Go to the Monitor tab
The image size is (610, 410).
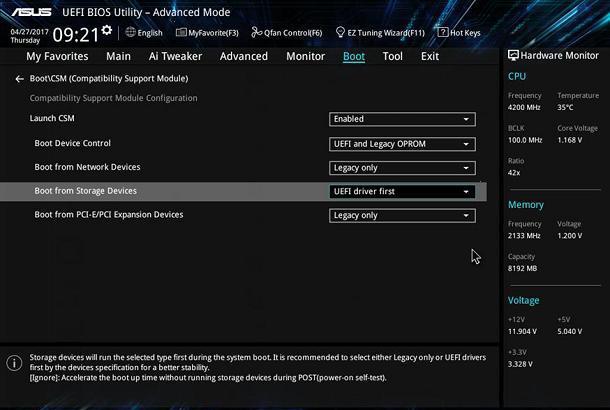point(305,56)
